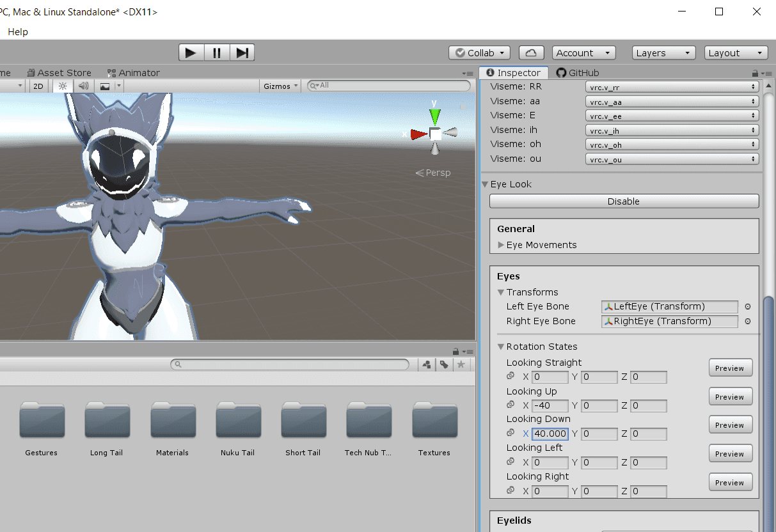Open the Collab dropdown
Screen dimensions: 776x532
(x=479, y=53)
